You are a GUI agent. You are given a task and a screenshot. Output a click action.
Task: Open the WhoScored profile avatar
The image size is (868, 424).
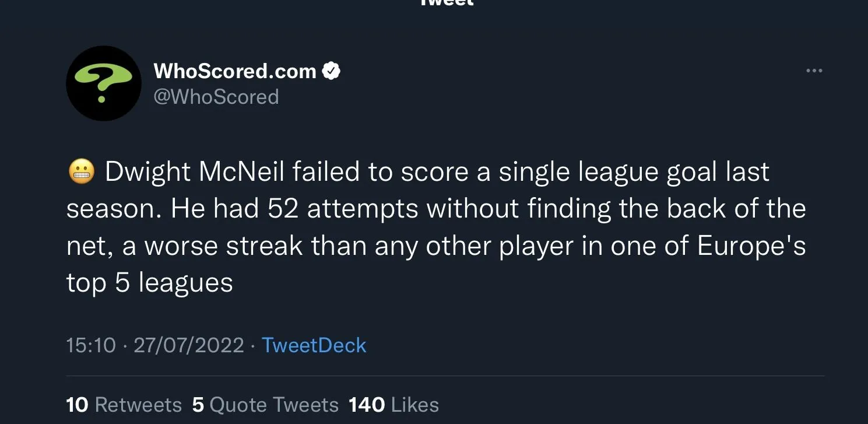(103, 83)
